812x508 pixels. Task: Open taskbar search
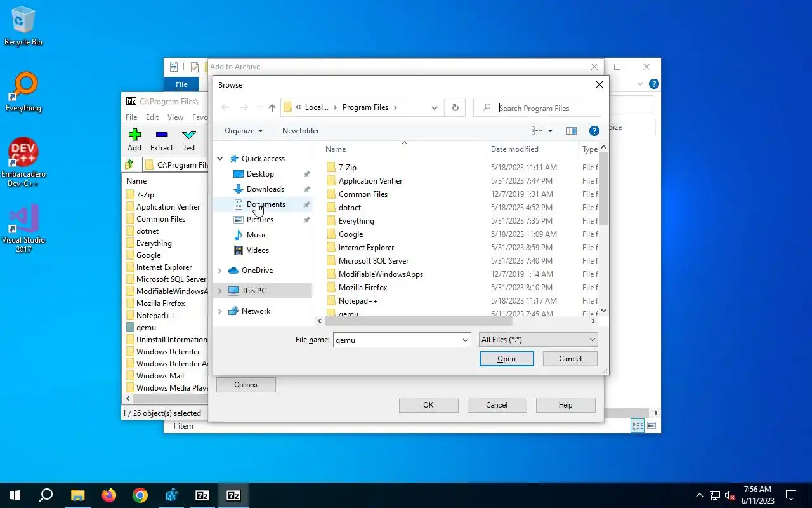(x=46, y=495)
